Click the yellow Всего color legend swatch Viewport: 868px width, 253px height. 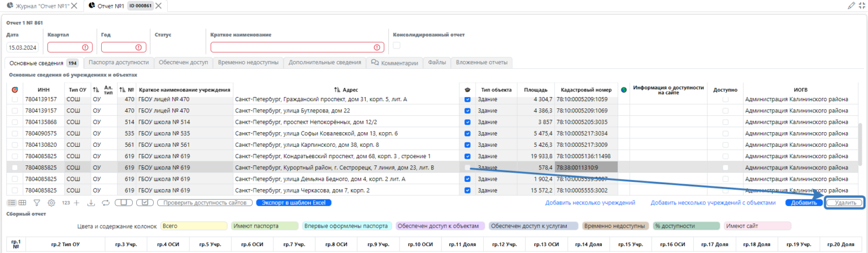(193, 226)
